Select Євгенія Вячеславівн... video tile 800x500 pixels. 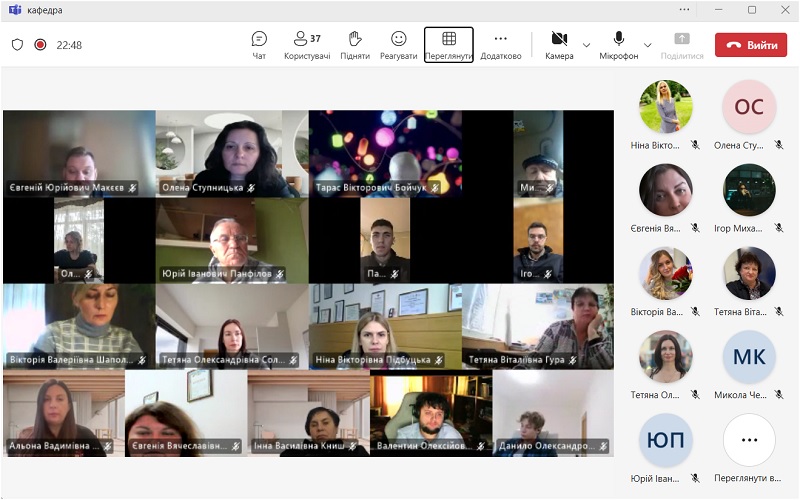186,413
